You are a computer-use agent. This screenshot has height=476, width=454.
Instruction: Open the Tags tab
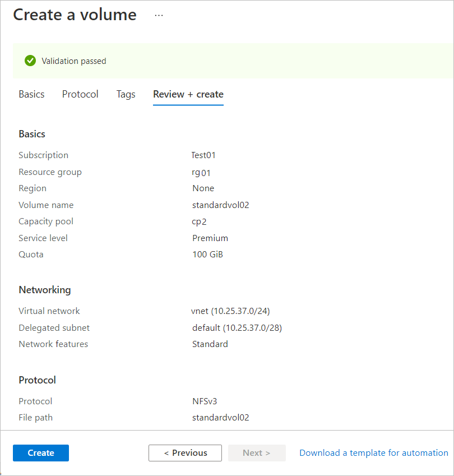point(126,94)
